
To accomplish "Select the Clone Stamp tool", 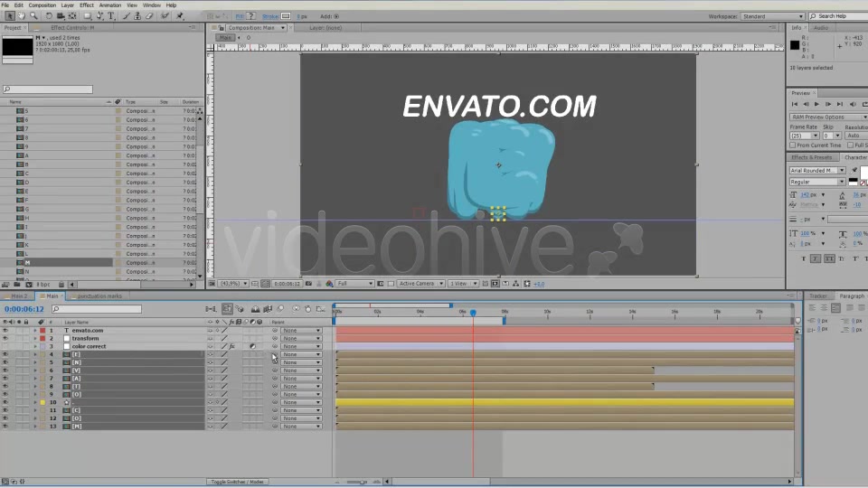I will tap(137, 16).
